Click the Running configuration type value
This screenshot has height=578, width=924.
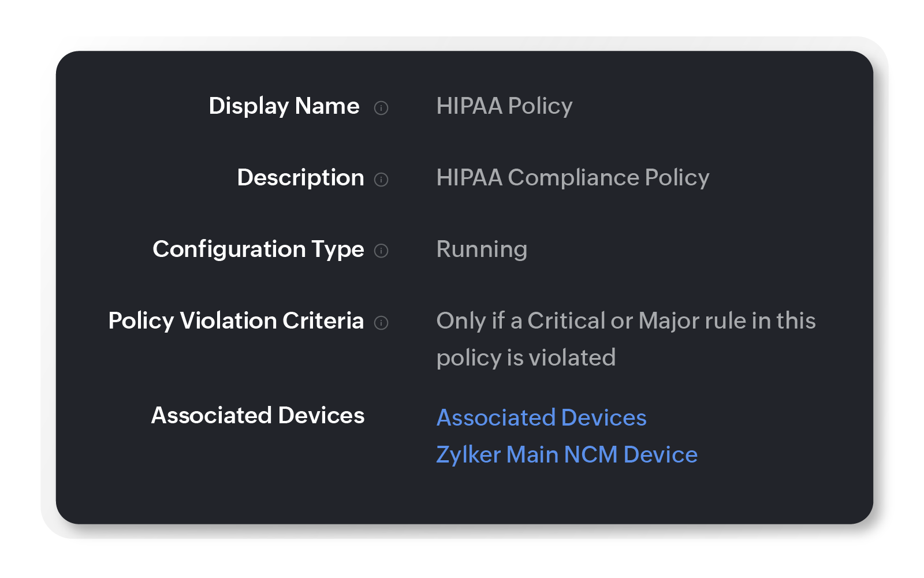pyautogui.click(x=482, y=249)
